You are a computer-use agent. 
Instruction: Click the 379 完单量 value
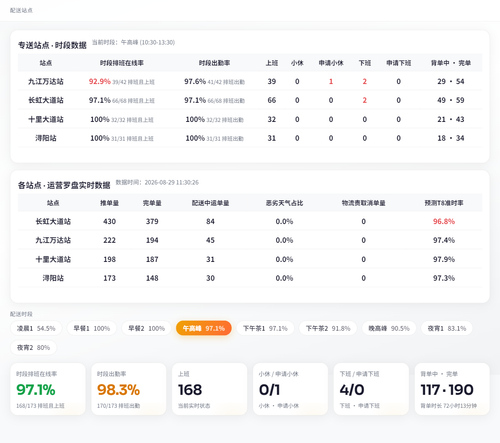[152, 221]
